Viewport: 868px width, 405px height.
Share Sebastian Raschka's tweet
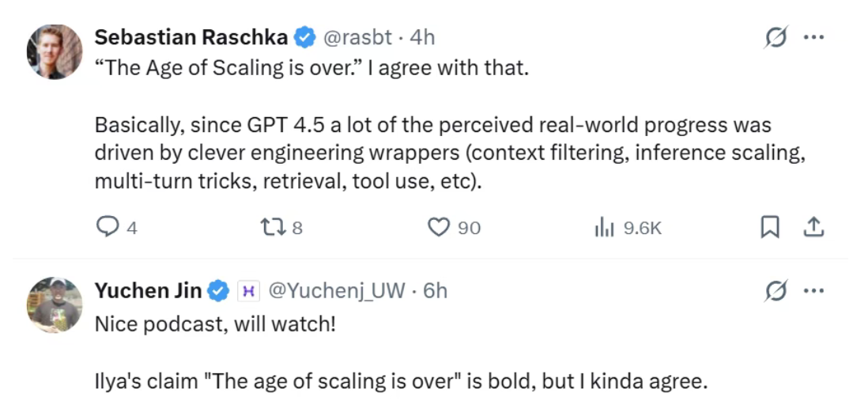[813, 228]
